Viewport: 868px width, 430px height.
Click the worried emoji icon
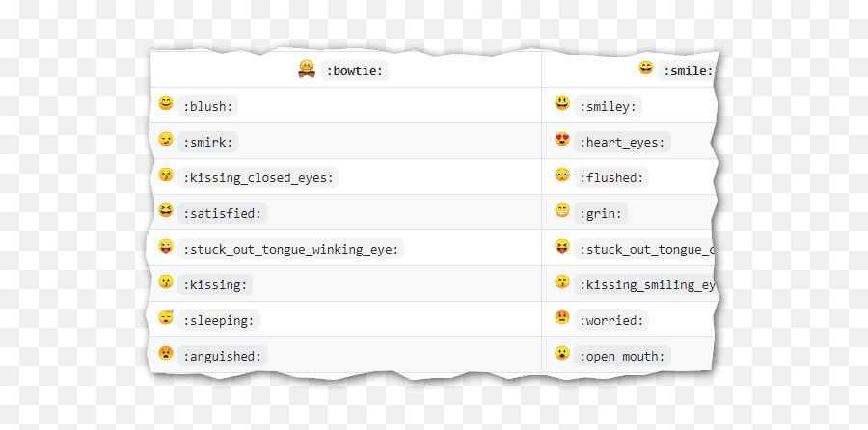click(562, 317)
